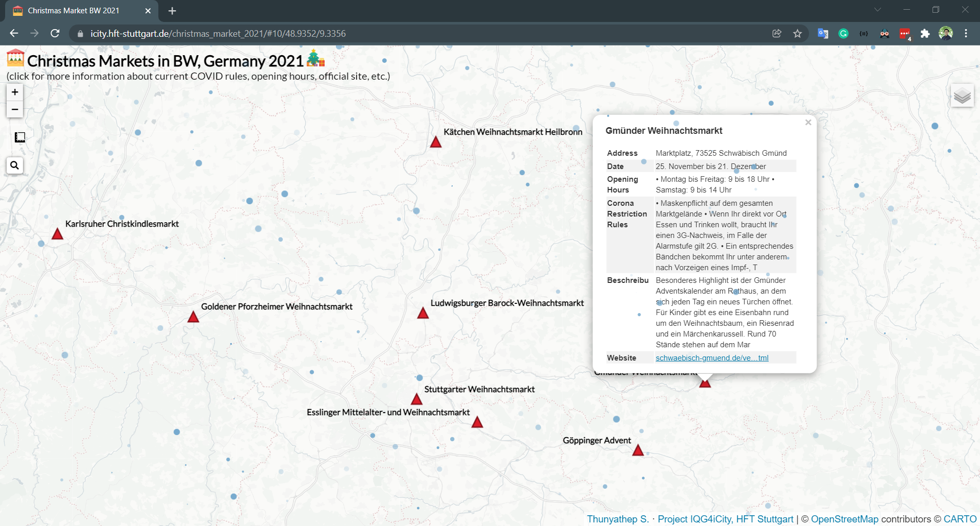
Task: Open the map layers control
Action: pyautogui.click(x=962, y=96)
